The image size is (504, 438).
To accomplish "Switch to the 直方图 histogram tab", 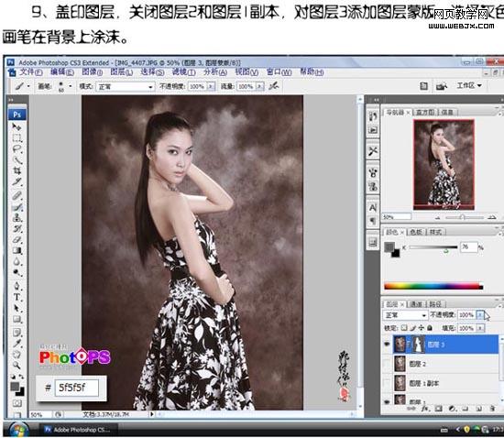I will (425, 112).
